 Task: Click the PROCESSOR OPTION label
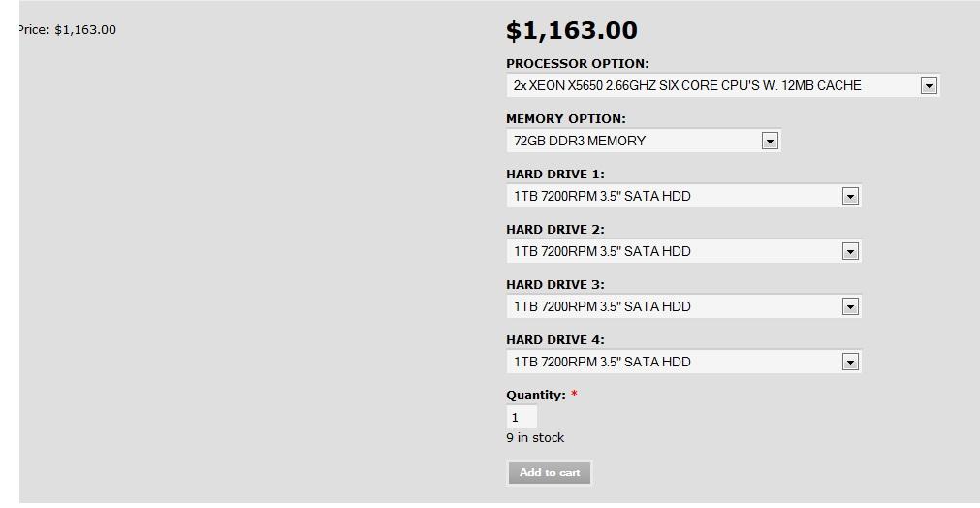[578, 64]
